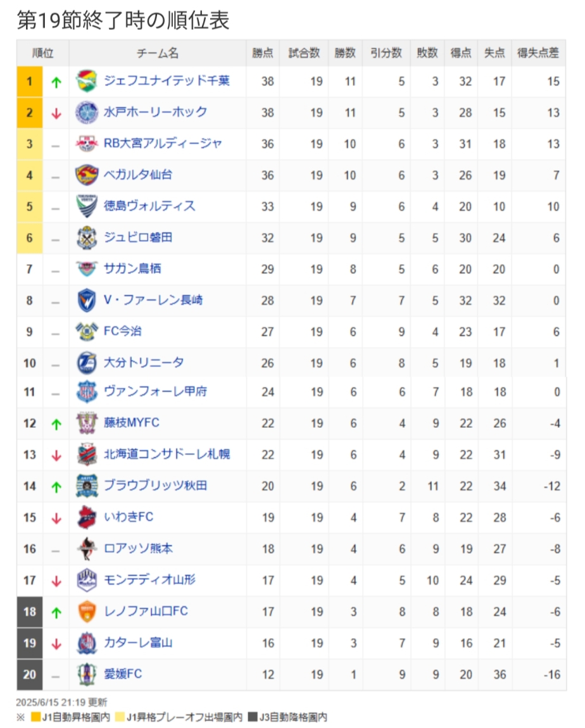Open サガン鳥栖 team link

[x=132, y=268]
